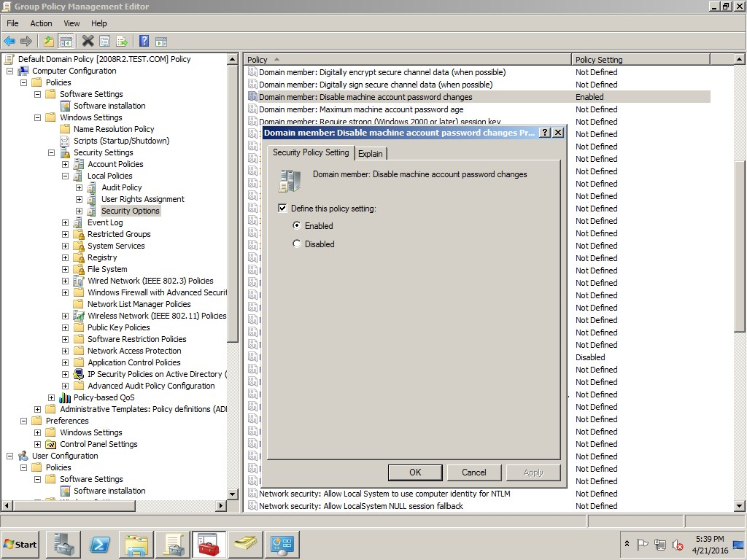
Task: Click OK in the policy dialog
Action: coord(415,472)
